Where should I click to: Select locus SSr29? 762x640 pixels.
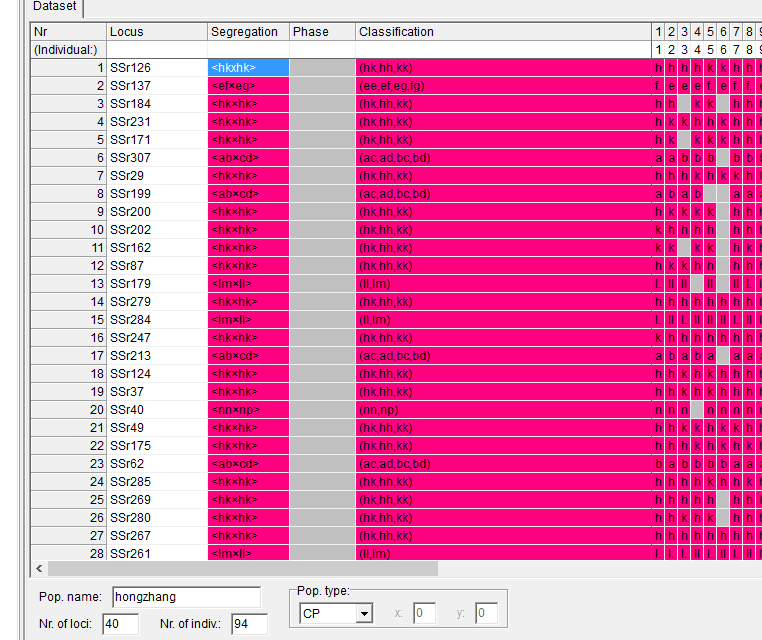point(157,175)
